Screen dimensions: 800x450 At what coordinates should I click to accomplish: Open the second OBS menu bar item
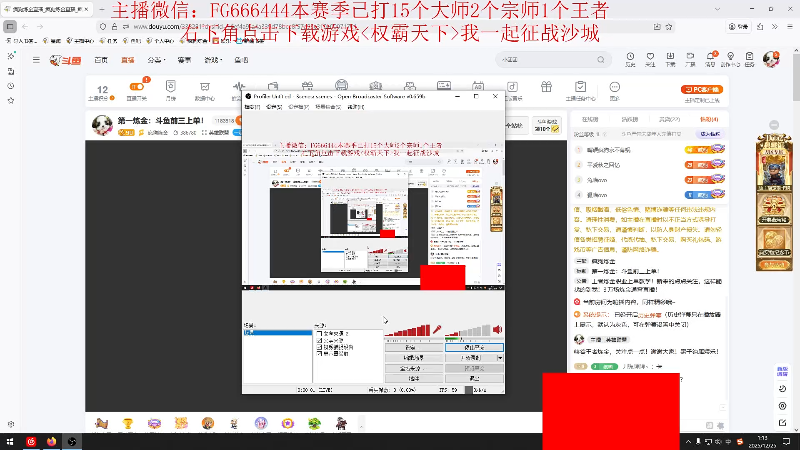click(x=274, y=107)
